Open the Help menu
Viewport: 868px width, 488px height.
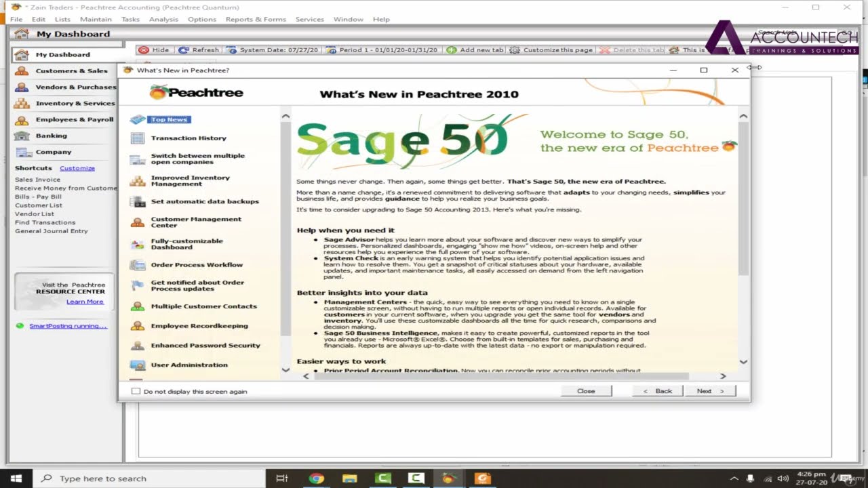[x=381, y=19]
